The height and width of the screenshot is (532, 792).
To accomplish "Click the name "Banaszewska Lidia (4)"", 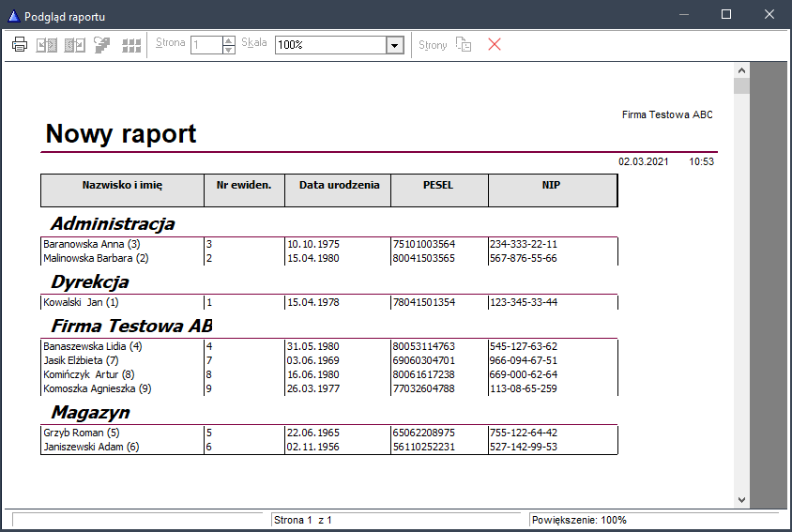I will 93,346.
